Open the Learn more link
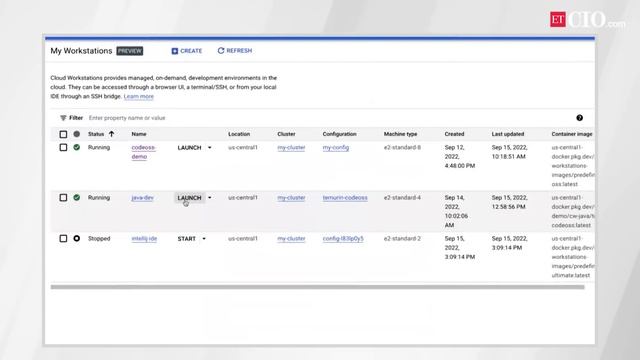The image size is (640, 360). (x=139, y=96)
